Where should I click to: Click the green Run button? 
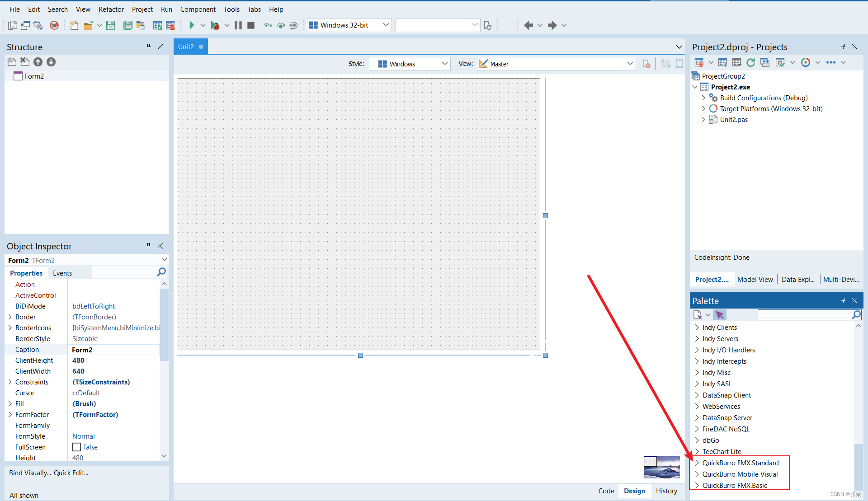(192, 25)
